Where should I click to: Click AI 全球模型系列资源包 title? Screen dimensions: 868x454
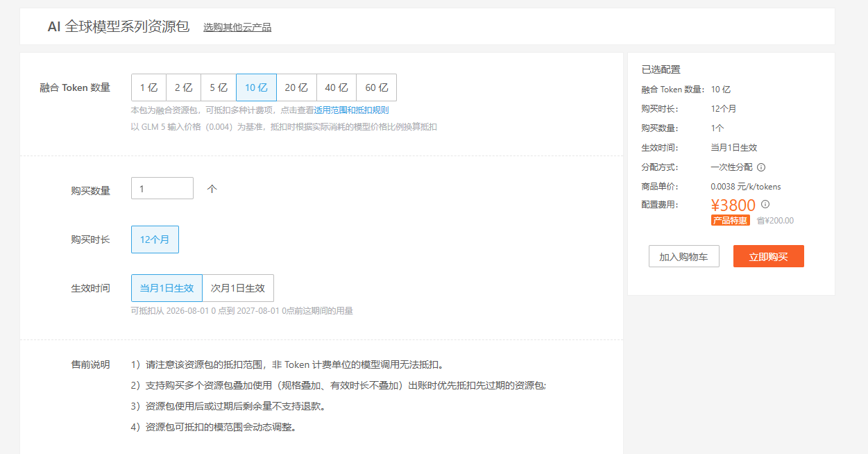[x=118, y=26]
